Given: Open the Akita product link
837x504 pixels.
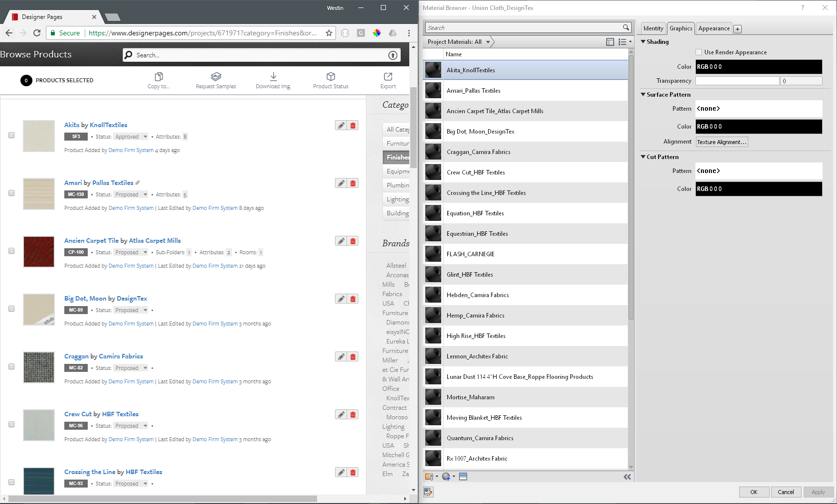Looking at the screenshot, I should point(72,125).
